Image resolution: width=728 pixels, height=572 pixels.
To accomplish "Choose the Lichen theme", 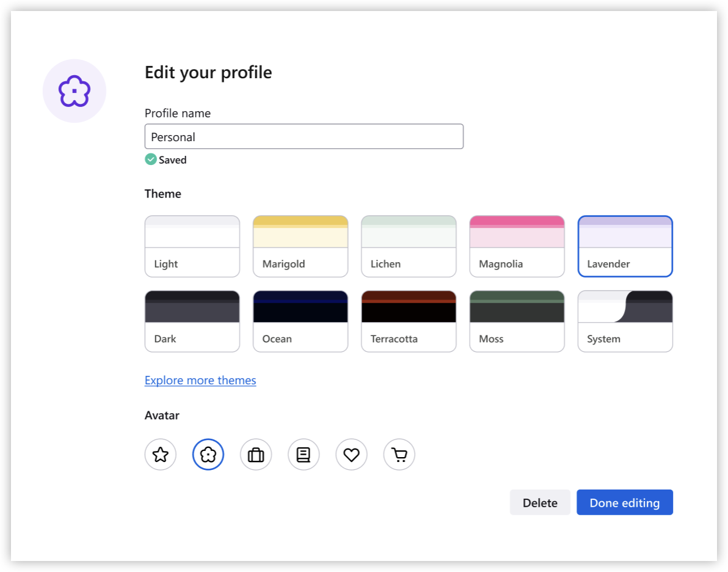I will tap(408, 246).
